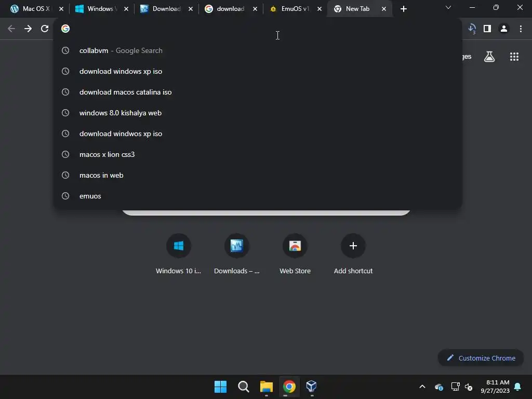Open the Chrome three-dot menu
This screenshot has width=532, height=399.
point(521,29)
